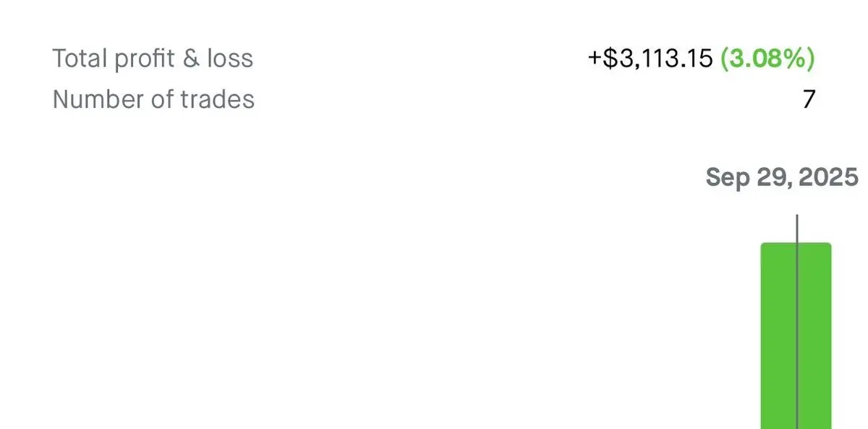The height and width of the screenshot is (429, 868).
Task: Tap the ampersand in profit & loss
Action: coord(191,59)
